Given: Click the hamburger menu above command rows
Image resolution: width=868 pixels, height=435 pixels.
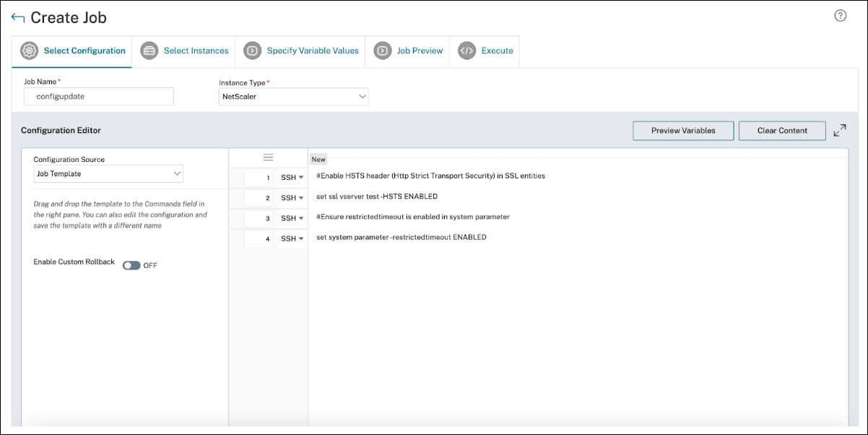Looking at the screenshot, I should point(268,158).
